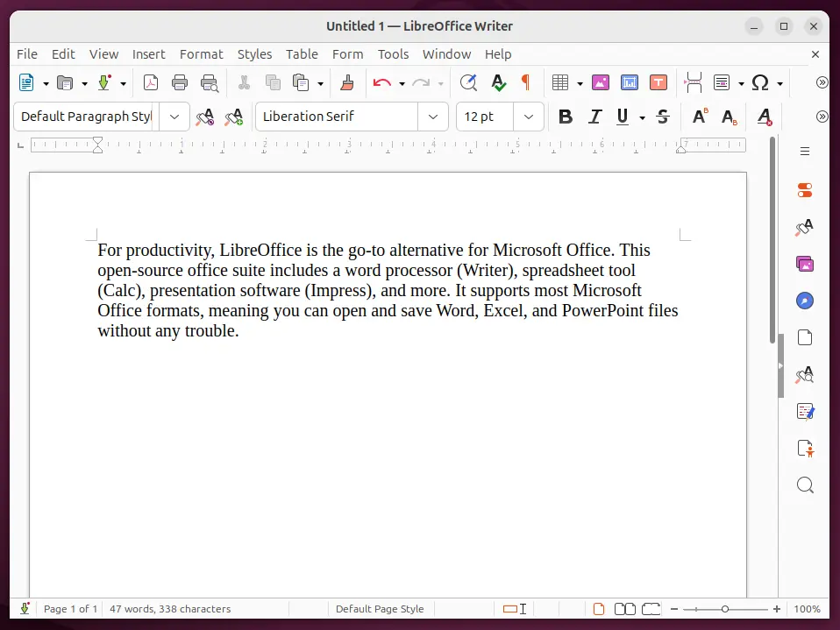The image size is (840, 630).
Task: Click inside the Font Name input field
Action: [x=337, y=117]
